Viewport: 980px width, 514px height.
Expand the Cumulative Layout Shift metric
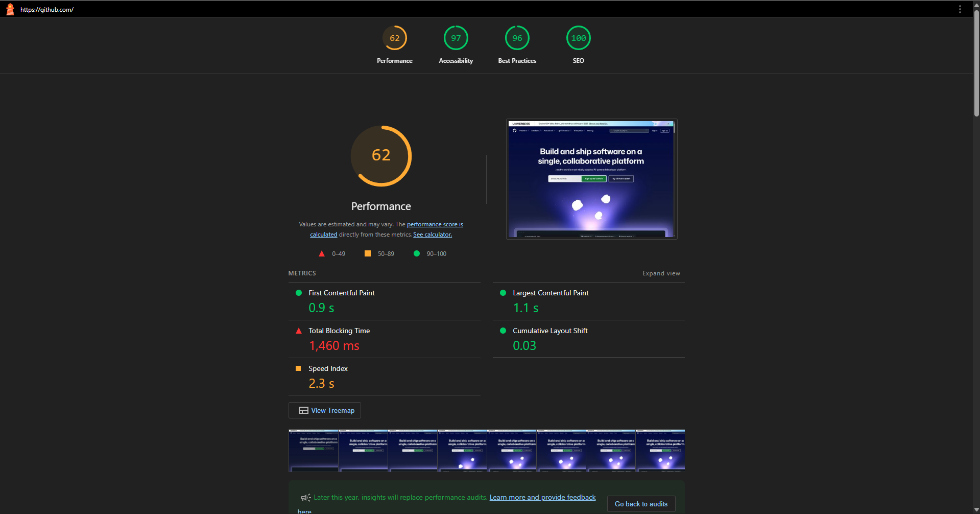click(589, 339)
